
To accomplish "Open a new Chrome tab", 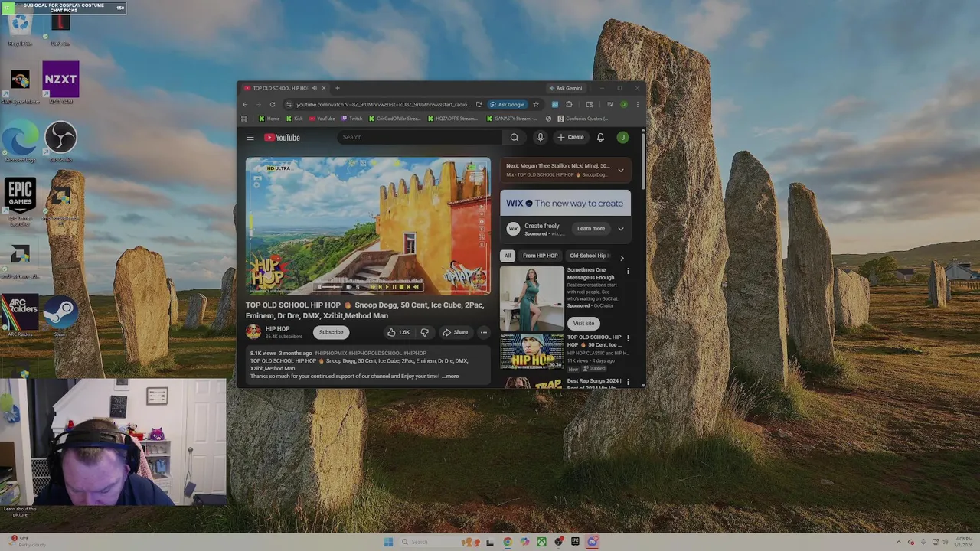I will click(337, 88).
